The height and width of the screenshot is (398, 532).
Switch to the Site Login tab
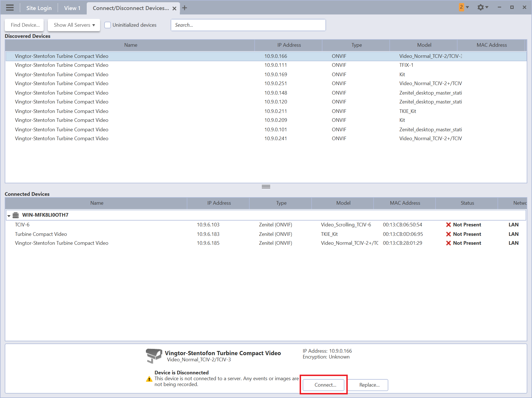coord(39,8)
